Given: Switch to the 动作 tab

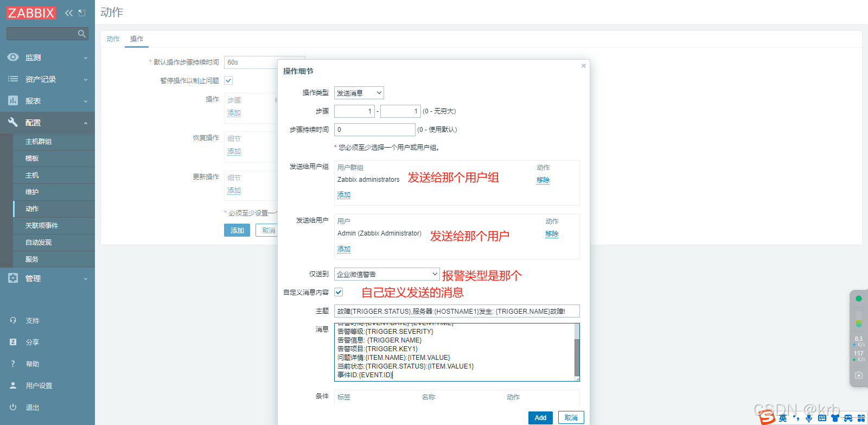Looking at the screenshot, I should click(x=113, y=39).
